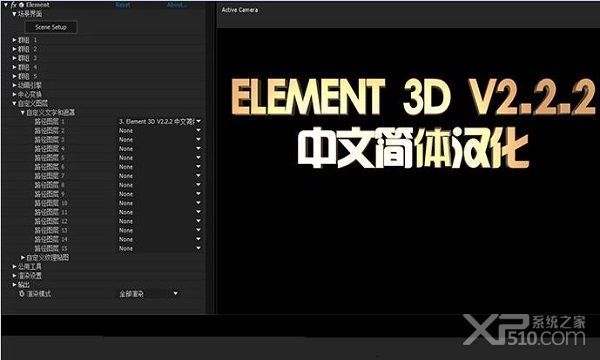Expand the 自定义纹理贴图 subsection
This screenshot has width=600, height=360.
[23, 257]
